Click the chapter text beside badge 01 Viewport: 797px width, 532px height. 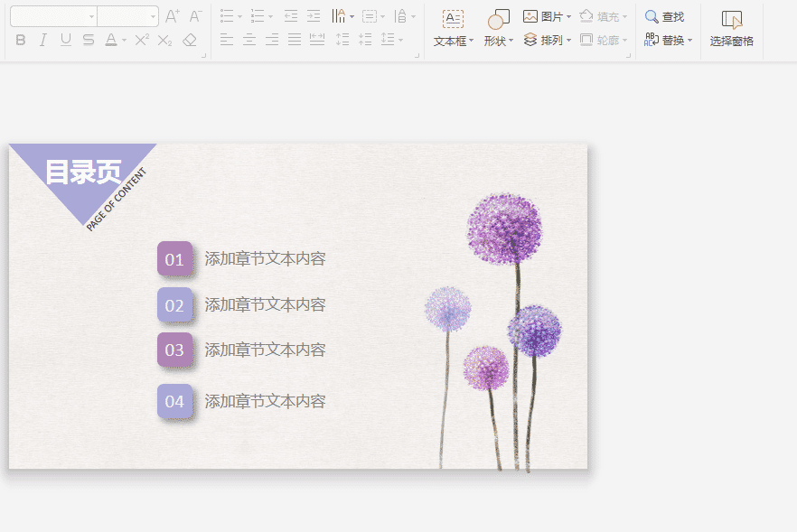(265, 258)
